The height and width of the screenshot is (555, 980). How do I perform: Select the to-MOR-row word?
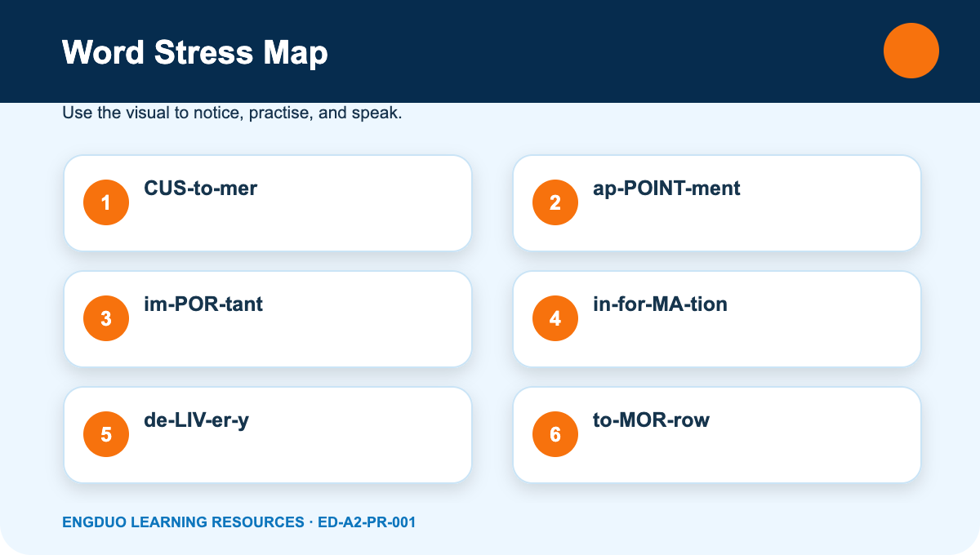(652, 420)
